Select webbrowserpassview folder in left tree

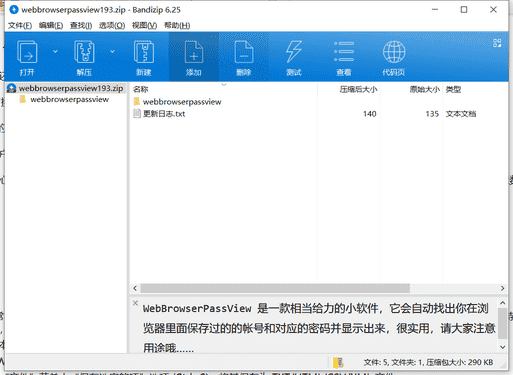pos(69,99)
